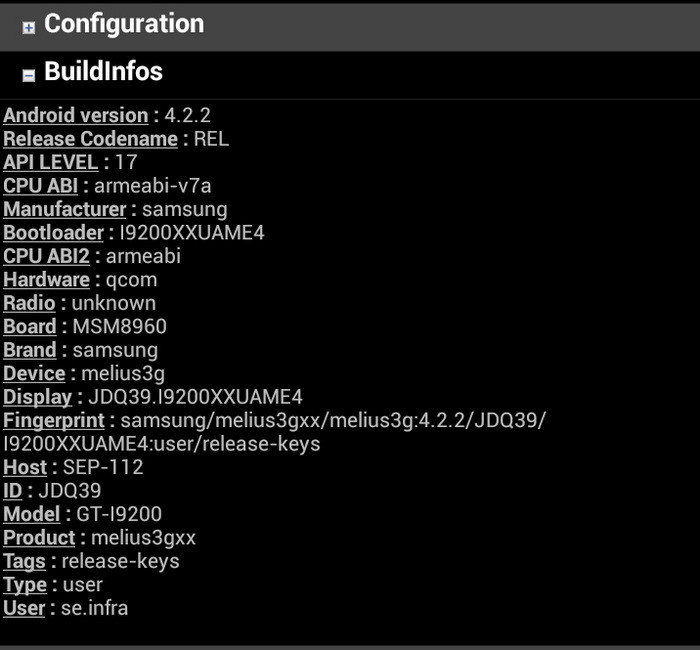The height and width of the screenshot is (650, 700).
Task: Collapse the BuildInfos section minus icon
Action: (29, 75)
